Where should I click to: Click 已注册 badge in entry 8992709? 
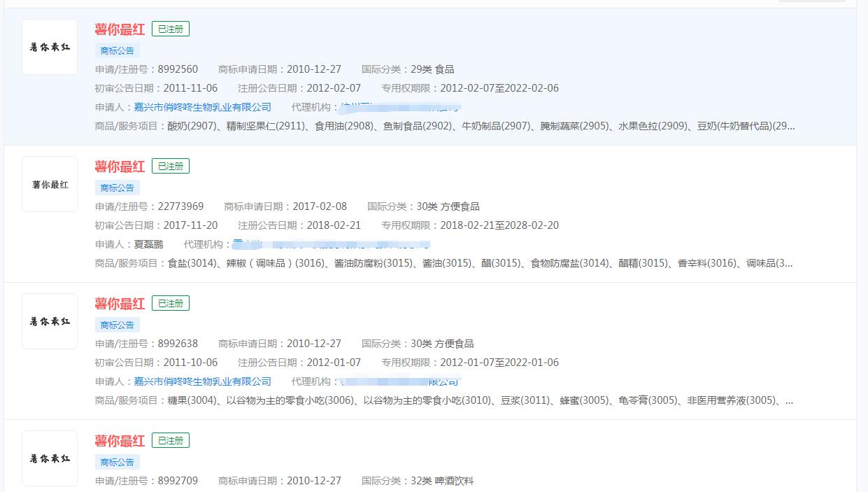(x=171, y=440)
